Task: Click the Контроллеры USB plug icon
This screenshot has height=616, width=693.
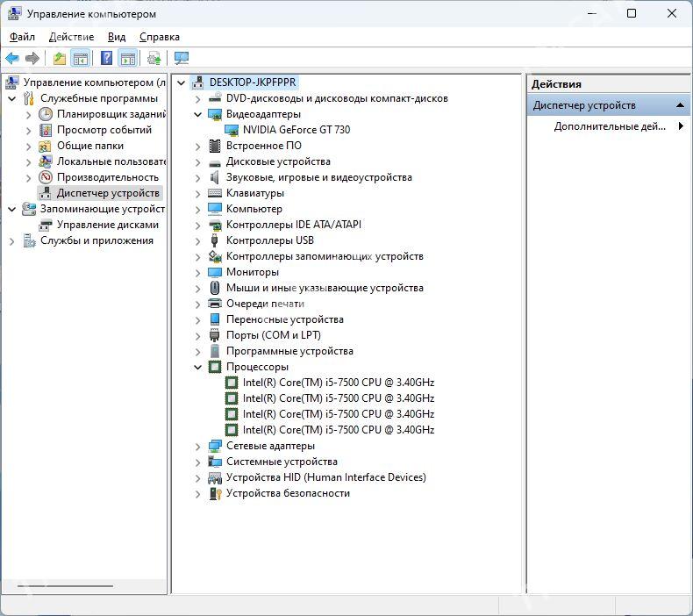Action: tap(215, 240)
